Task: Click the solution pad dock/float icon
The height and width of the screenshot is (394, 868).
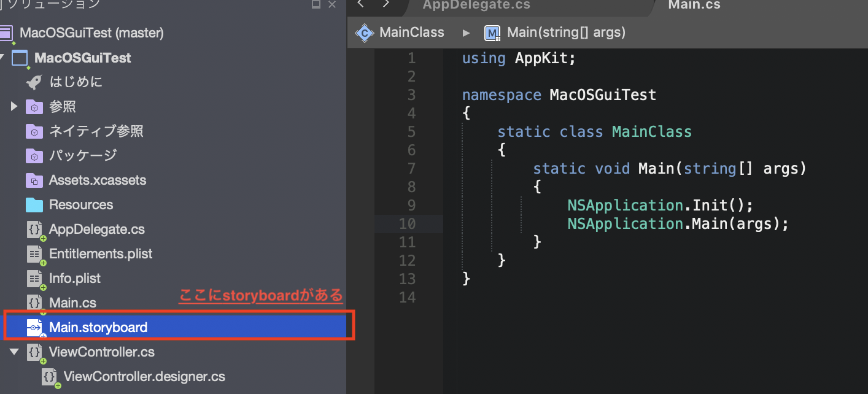Action: 316,4
